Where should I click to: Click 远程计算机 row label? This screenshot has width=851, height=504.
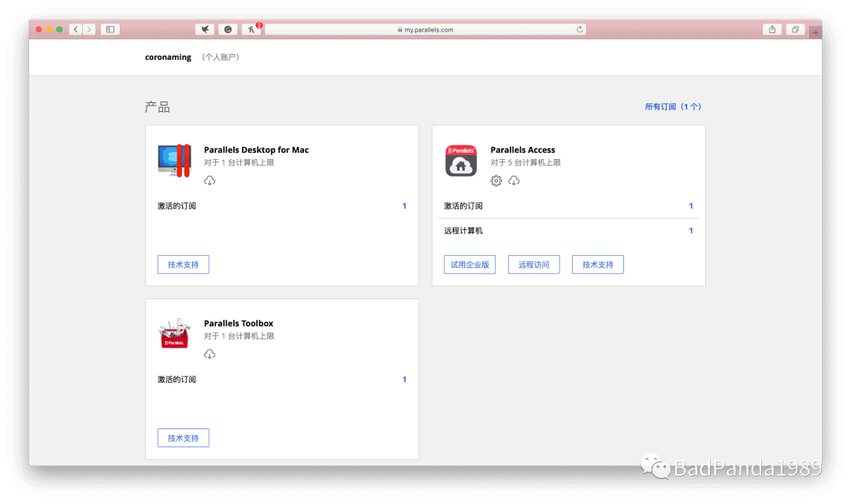pyautogui.click(x=463, y=231)
